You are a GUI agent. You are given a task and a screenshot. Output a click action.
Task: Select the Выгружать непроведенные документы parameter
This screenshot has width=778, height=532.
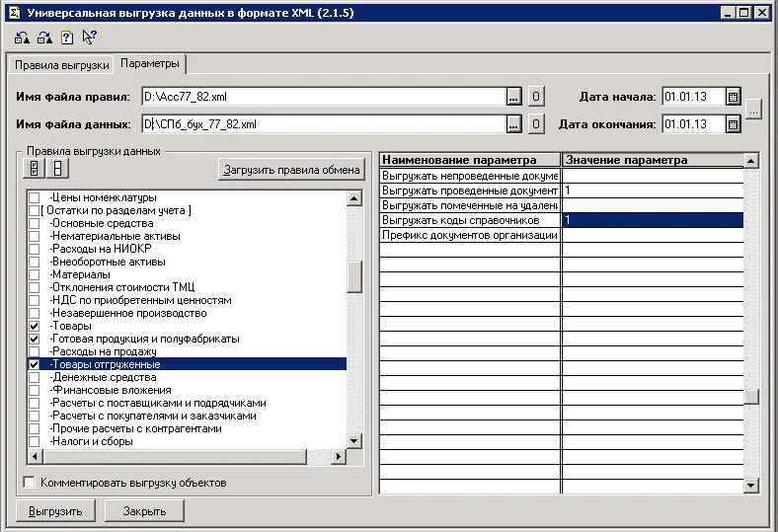click(470, 176)
